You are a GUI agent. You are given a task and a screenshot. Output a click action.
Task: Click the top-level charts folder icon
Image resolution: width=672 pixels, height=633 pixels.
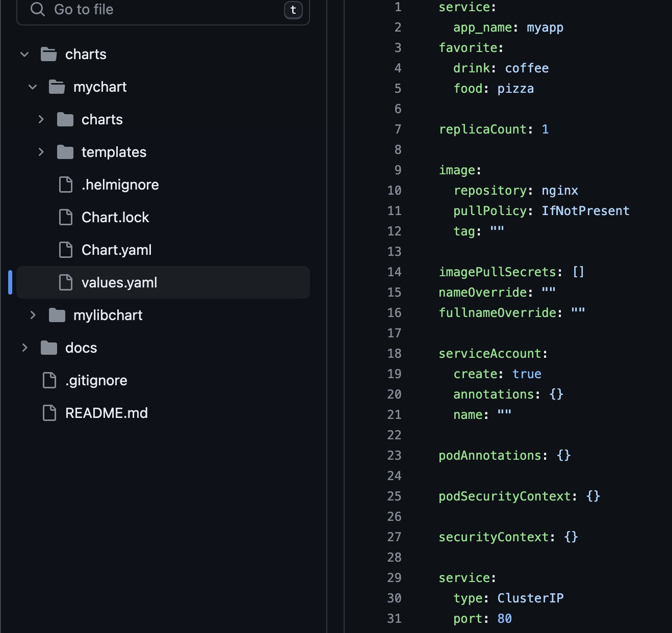(x=49, y=54)
